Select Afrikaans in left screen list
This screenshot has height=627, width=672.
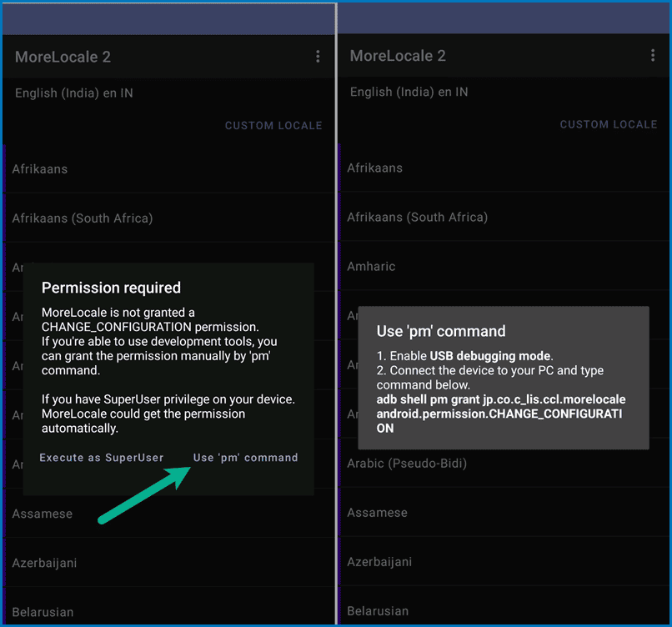coord(169,169)
